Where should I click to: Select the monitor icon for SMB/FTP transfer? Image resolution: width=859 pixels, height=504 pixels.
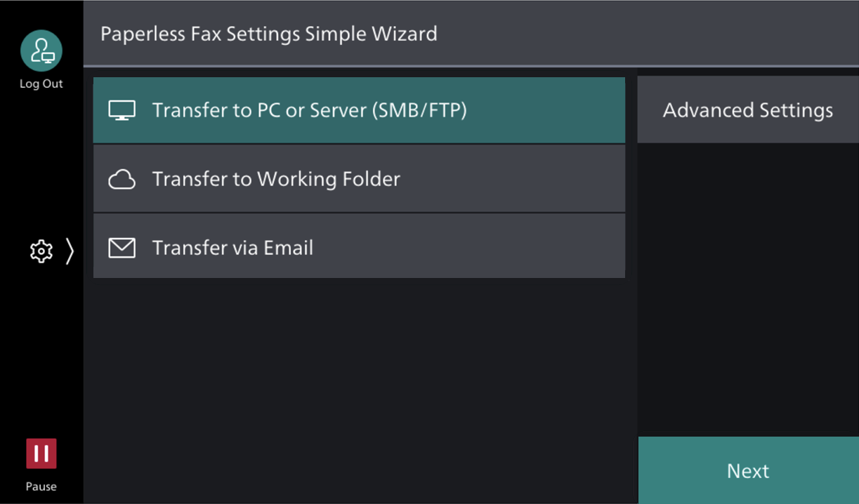(122, 110)
